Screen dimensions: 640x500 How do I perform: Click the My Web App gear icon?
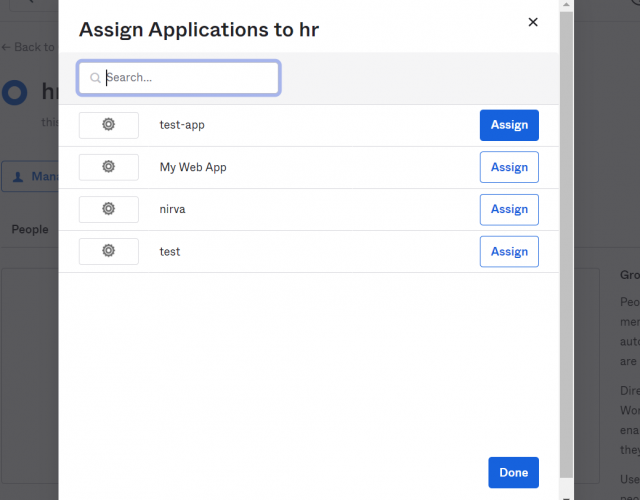point(109,167)
